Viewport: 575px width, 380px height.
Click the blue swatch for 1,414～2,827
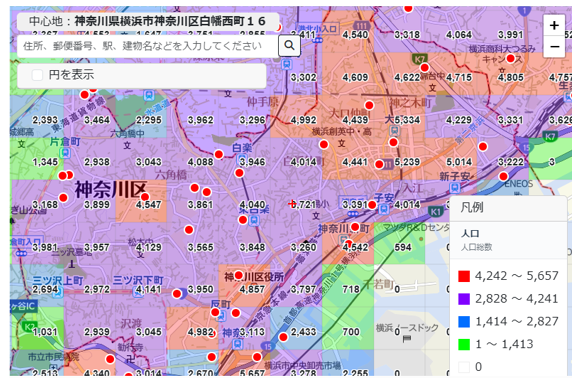point(464,321)
